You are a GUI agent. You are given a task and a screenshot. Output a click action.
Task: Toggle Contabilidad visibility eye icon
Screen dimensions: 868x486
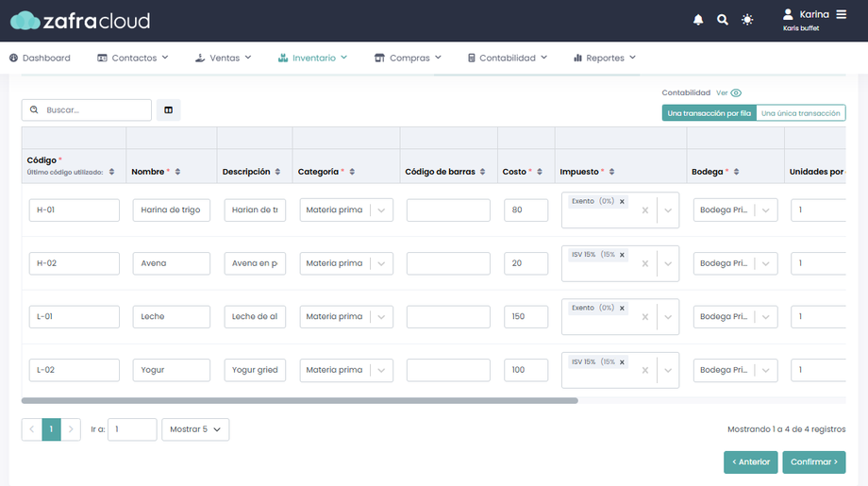point(736,93)
